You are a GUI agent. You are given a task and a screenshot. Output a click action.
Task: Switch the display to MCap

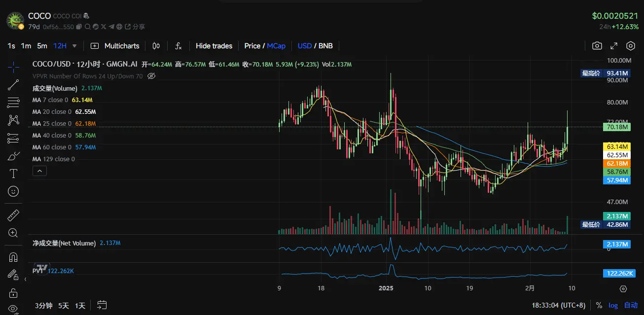pyautogui.click(x=276, y=46)
